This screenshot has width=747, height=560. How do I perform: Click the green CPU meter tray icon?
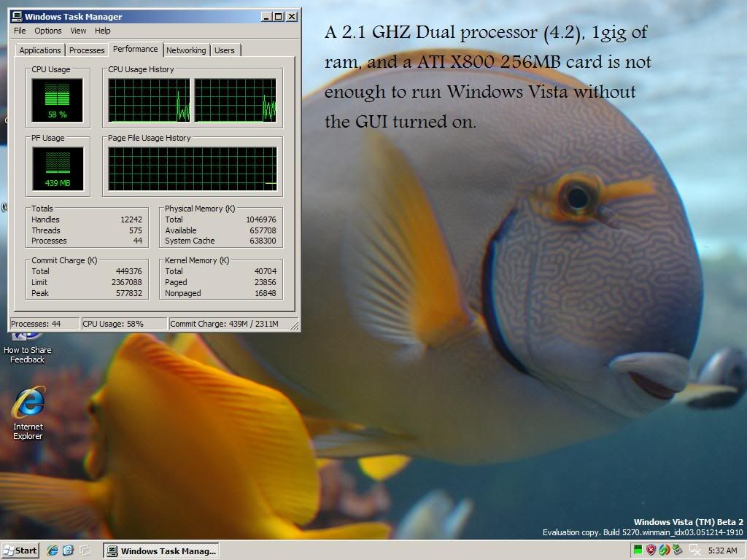pos(638,551)
